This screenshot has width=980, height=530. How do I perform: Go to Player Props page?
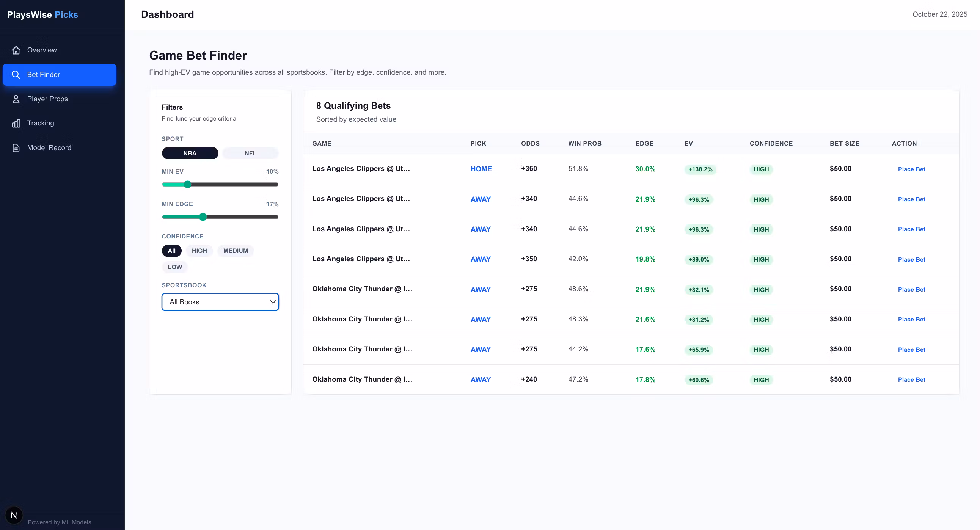(x=47, y=99)
